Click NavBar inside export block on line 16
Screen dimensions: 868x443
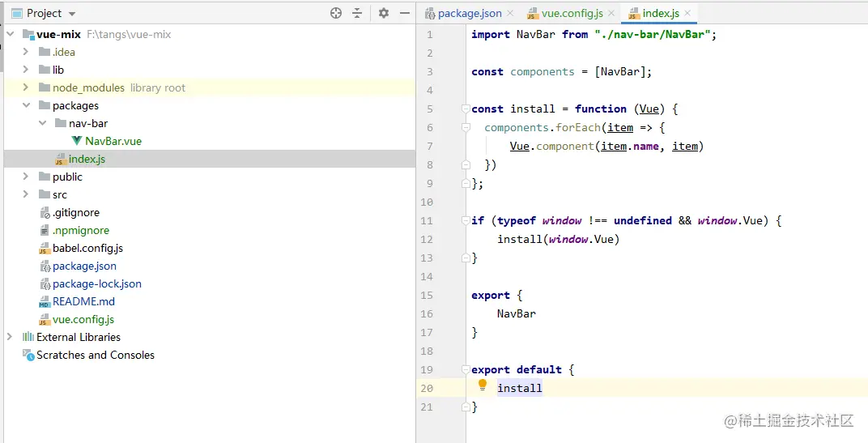click(x=516, y=314)
